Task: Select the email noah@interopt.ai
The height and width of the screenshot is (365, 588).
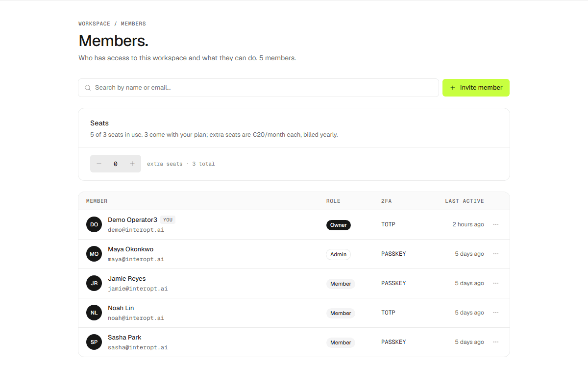Action: 136,318
